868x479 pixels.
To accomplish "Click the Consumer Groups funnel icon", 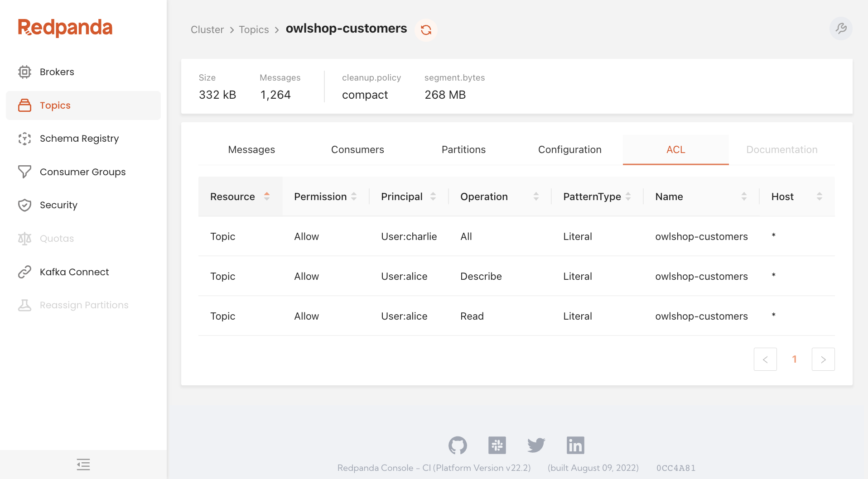I will 24,172.
